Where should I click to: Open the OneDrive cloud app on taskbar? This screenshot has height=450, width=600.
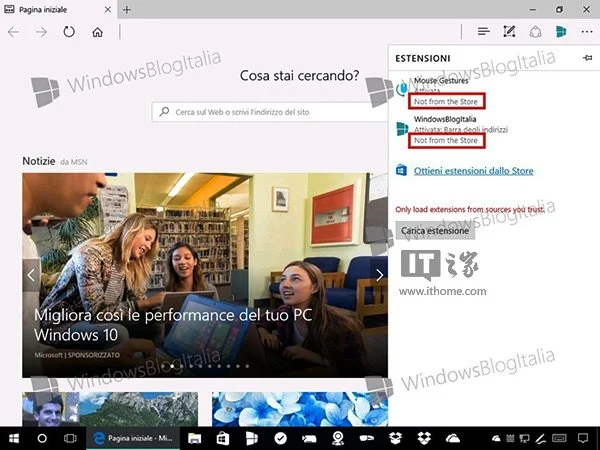(453, 438)
